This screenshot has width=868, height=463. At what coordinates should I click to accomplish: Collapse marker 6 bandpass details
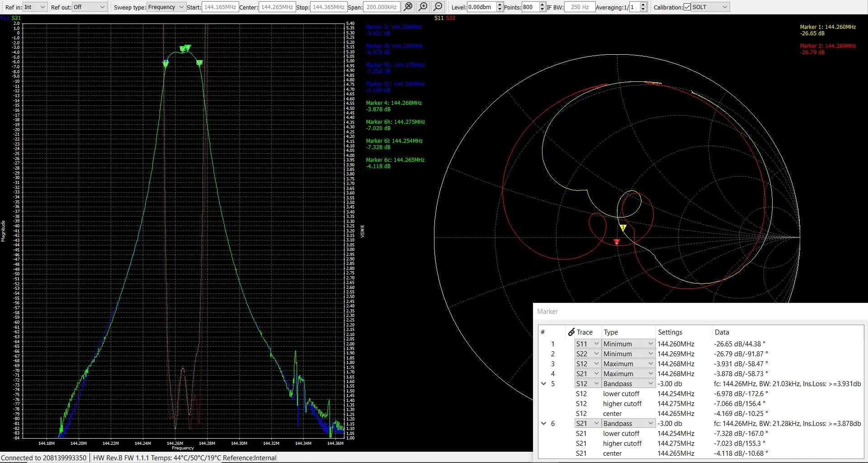(544, 424)
